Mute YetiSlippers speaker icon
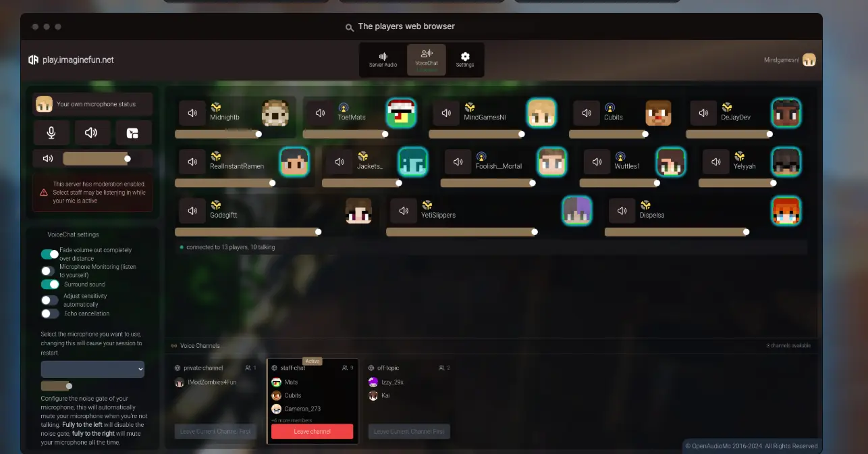 (404, 211)
